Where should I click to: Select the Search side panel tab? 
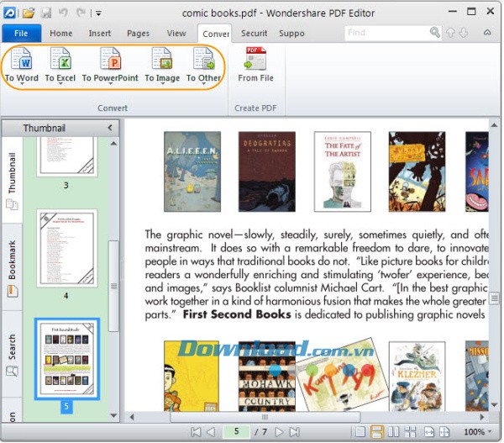point(12,355)
